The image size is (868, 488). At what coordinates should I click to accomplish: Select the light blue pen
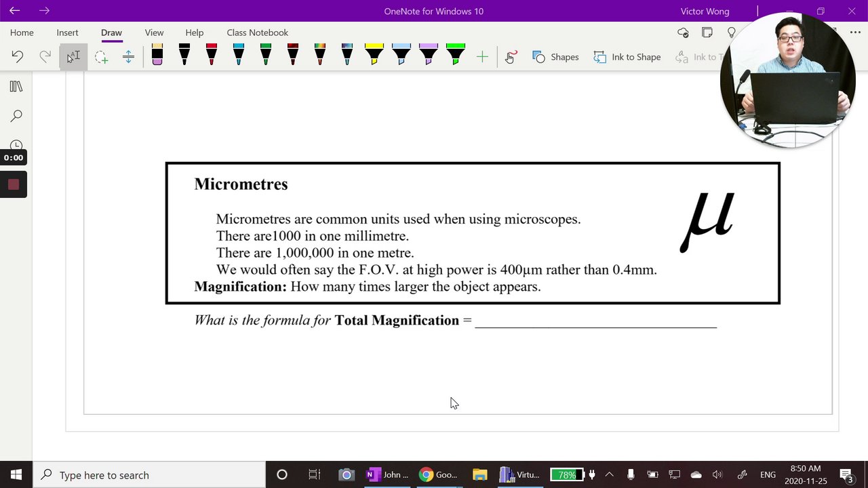point(239,55)
